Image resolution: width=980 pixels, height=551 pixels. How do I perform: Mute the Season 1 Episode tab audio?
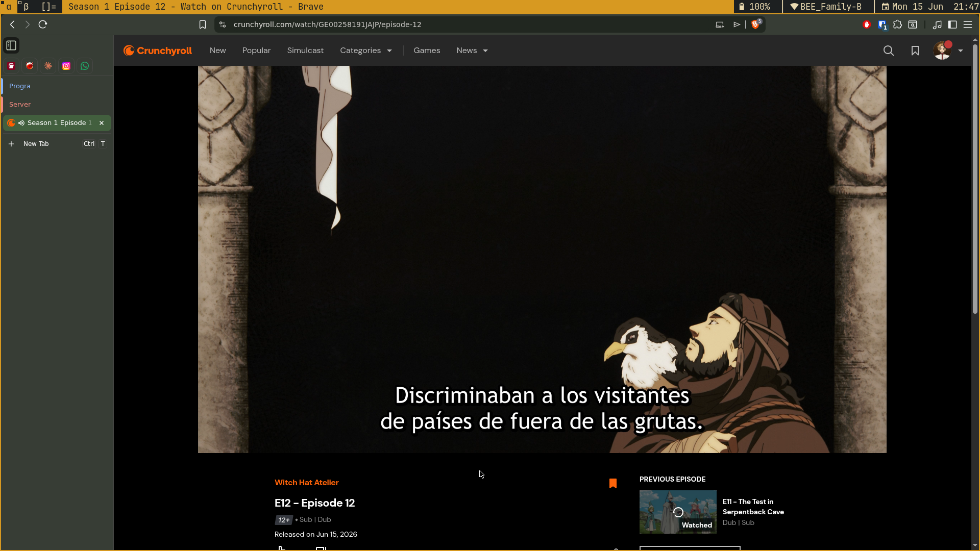[x=21, y=123]
